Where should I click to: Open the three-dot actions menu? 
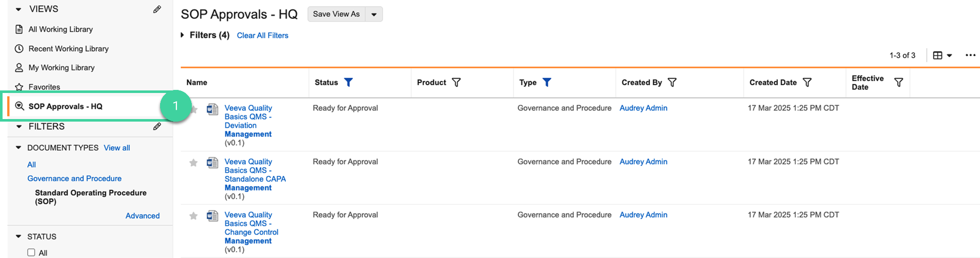(970, 55)
